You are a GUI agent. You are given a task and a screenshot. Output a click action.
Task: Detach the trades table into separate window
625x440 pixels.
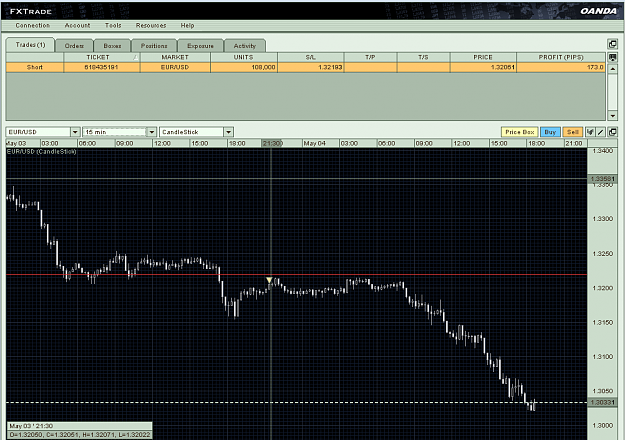[x=612, y=44]
